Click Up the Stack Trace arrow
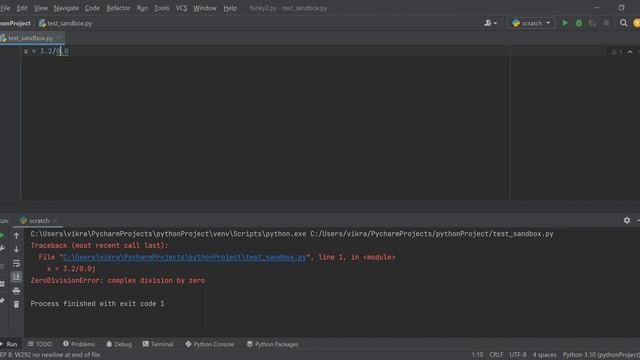Image resolution: width=640 pixels, height=360 pixels. click(16, 236)
